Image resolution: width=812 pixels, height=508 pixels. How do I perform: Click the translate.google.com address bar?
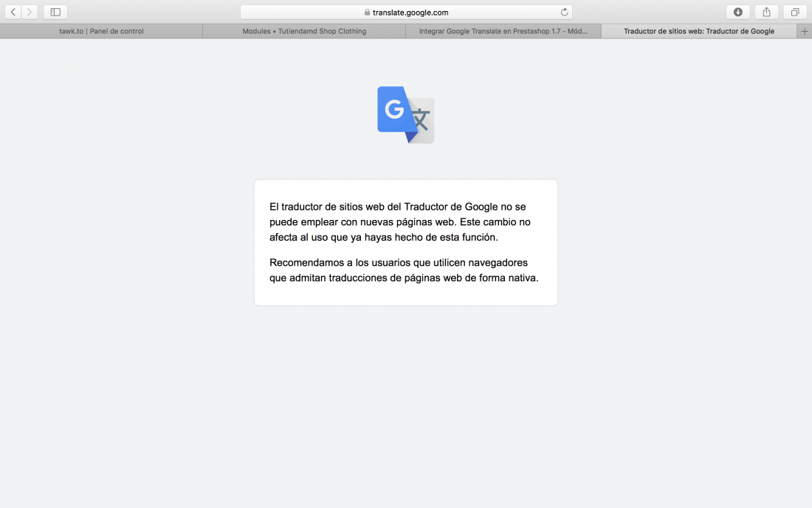tap(406, 12)
